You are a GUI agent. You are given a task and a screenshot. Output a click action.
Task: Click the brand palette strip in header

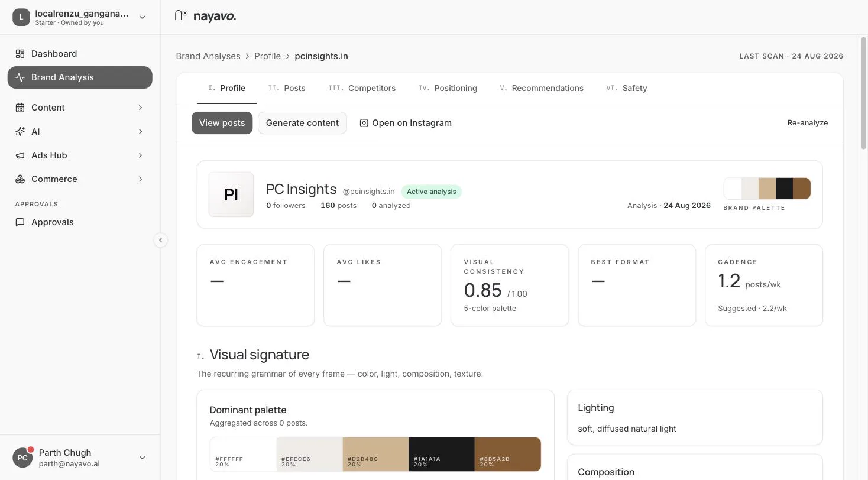pos(767,189)
